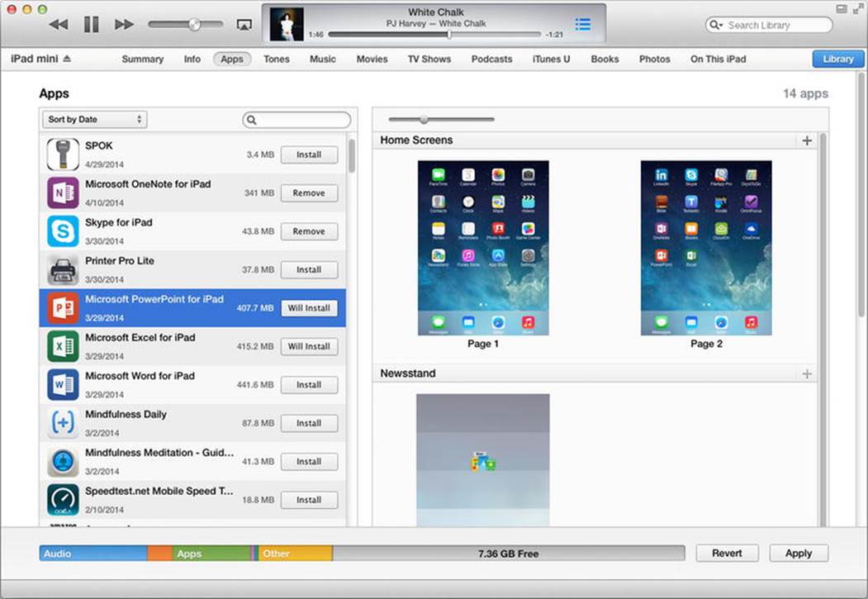The image size is (868, 599).
Task: Toggle Will Install for Microsoft PowerPoint
Action: click(x=309, y=308)
